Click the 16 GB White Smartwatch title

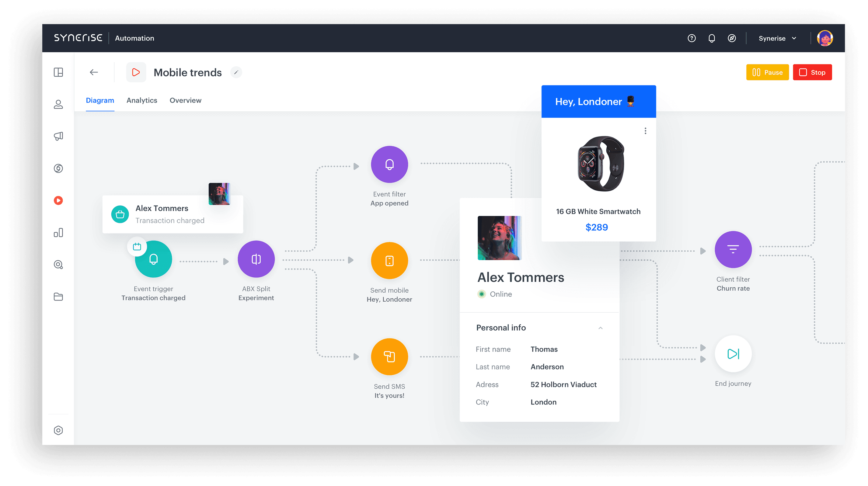pos(598,211)
